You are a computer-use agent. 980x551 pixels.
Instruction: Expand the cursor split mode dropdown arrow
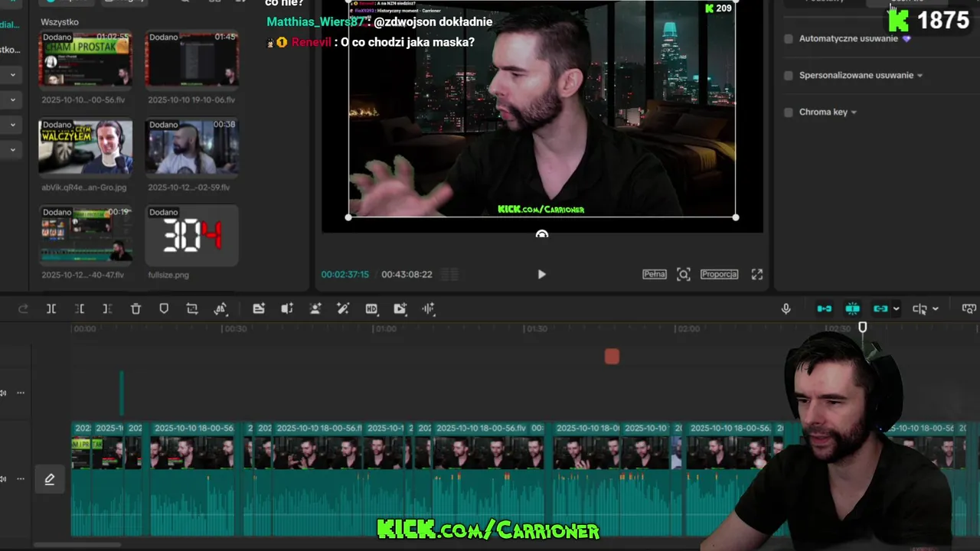point(936,309)
